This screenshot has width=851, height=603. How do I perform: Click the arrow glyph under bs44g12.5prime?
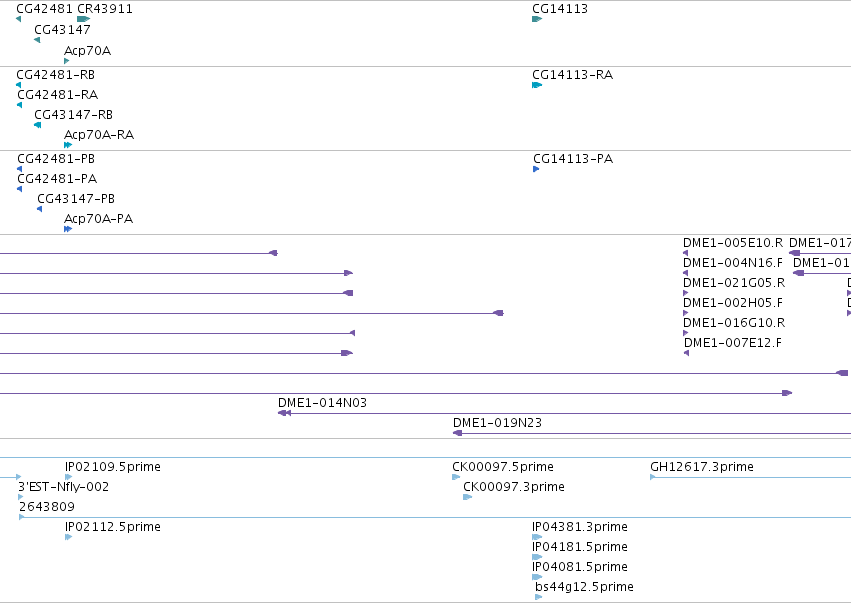(538, 597)
